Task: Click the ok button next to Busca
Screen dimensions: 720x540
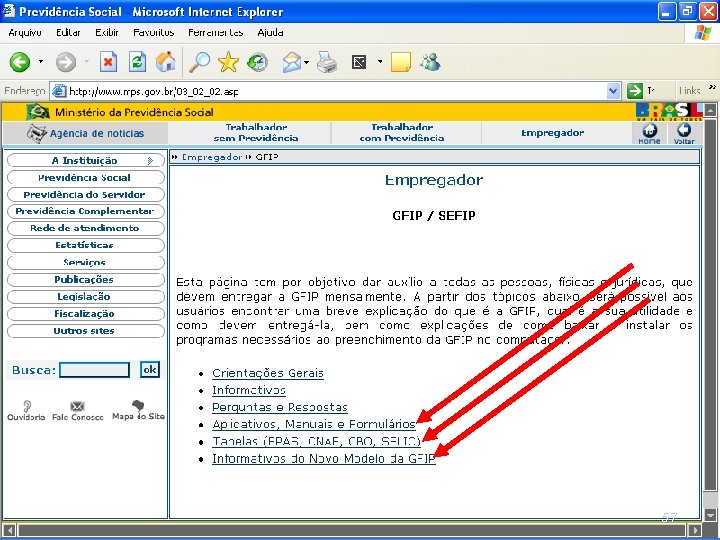Action: pos(150,370)
